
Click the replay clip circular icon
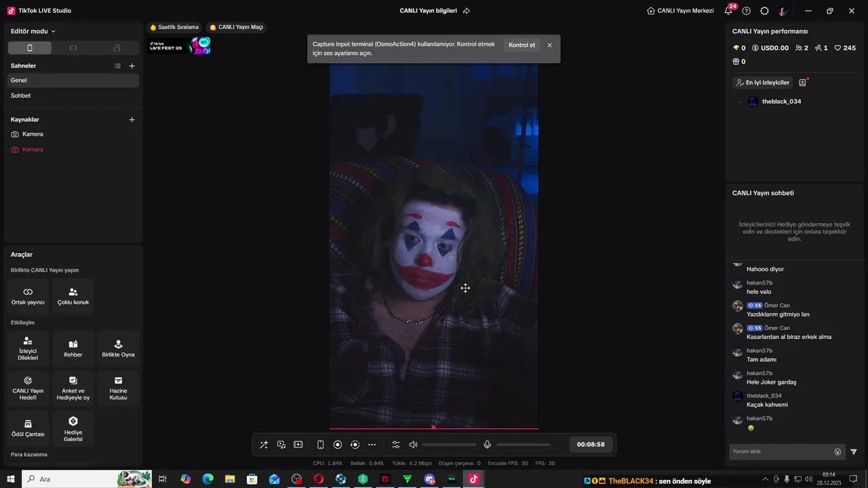click(355, 445)
